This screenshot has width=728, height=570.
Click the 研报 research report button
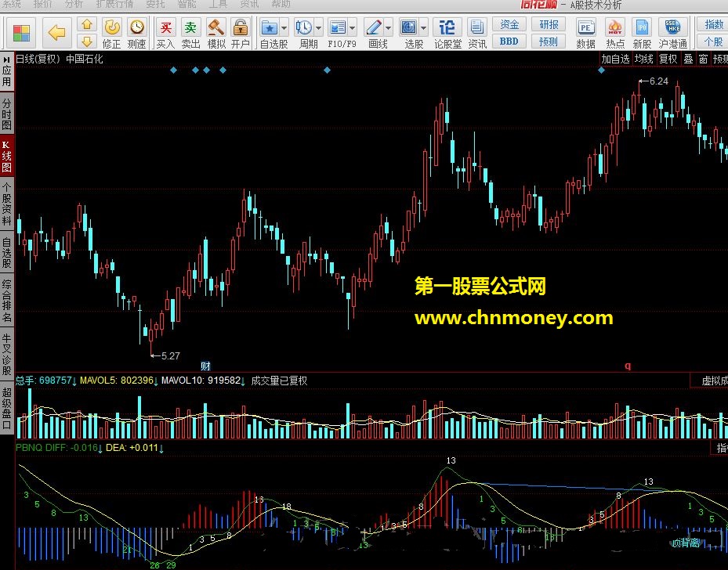tap(549, 24)
